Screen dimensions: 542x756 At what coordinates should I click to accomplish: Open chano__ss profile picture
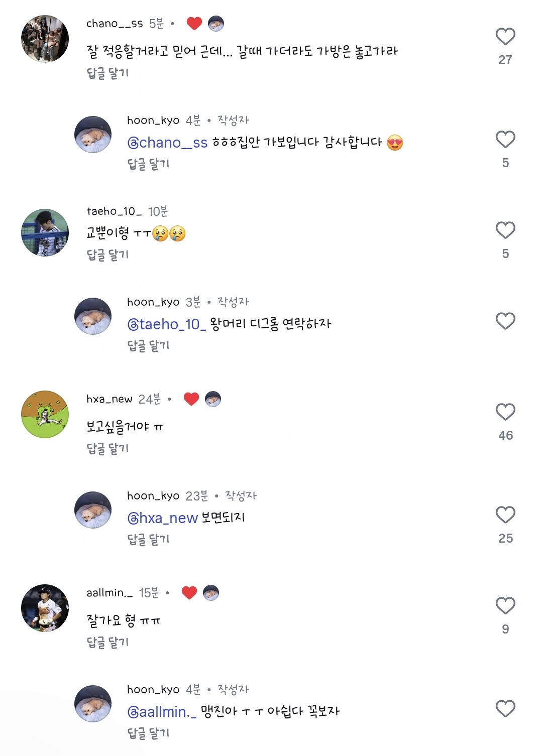[x=45, y=39]
